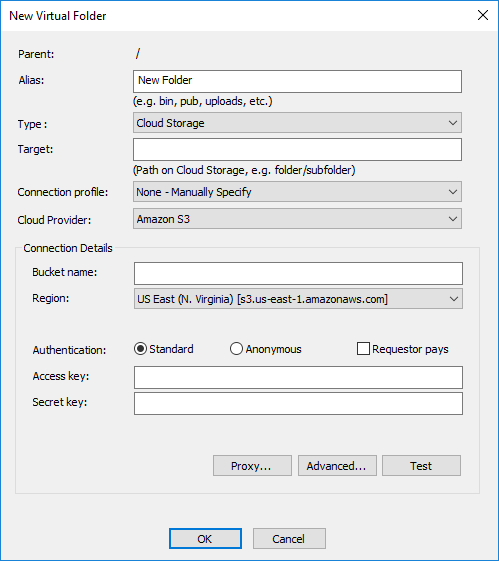Expand the Connection profile dropdown
The image size is (499, 561).
coord(297,192)
